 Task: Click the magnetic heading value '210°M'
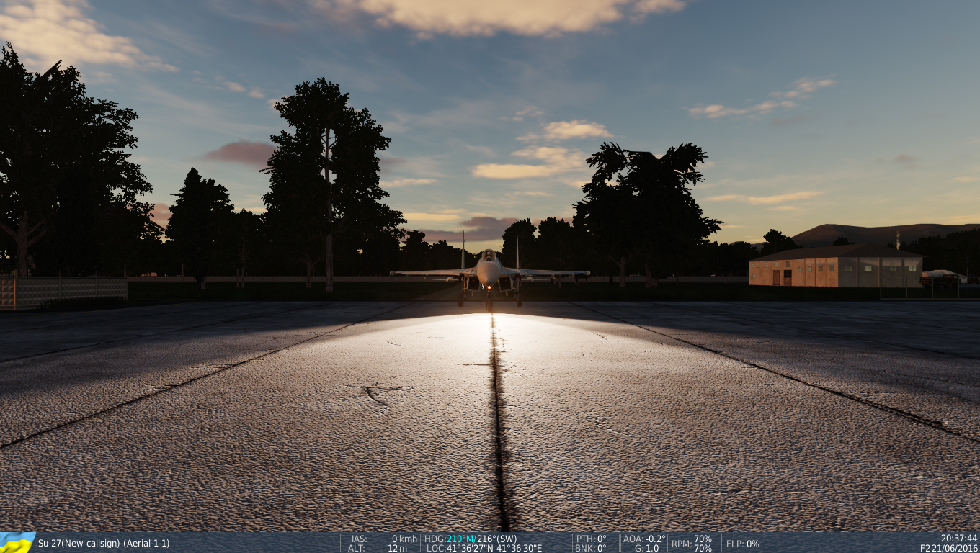point(461,539)
